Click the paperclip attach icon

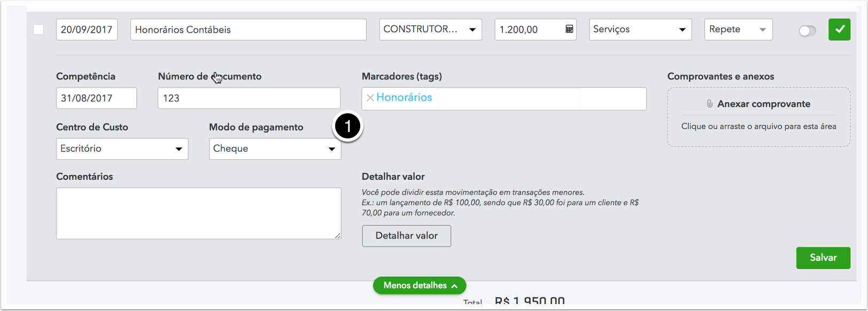coord(709,104)
